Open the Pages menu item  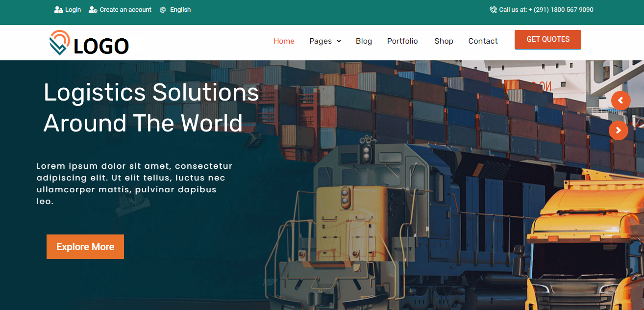(321, 41)
